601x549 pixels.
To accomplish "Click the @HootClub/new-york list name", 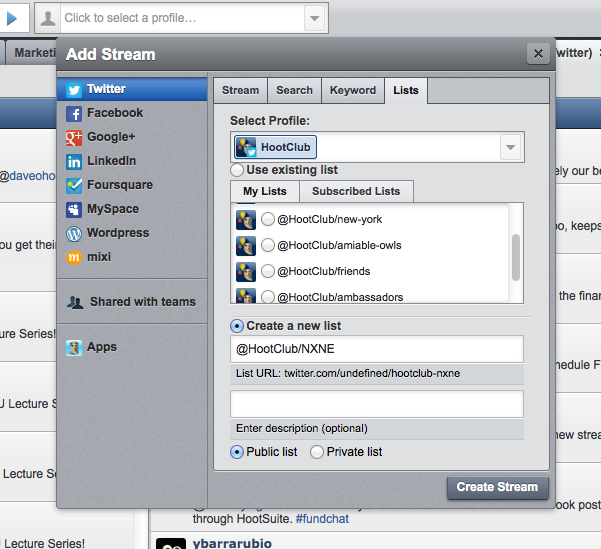I will coord(330,220).
